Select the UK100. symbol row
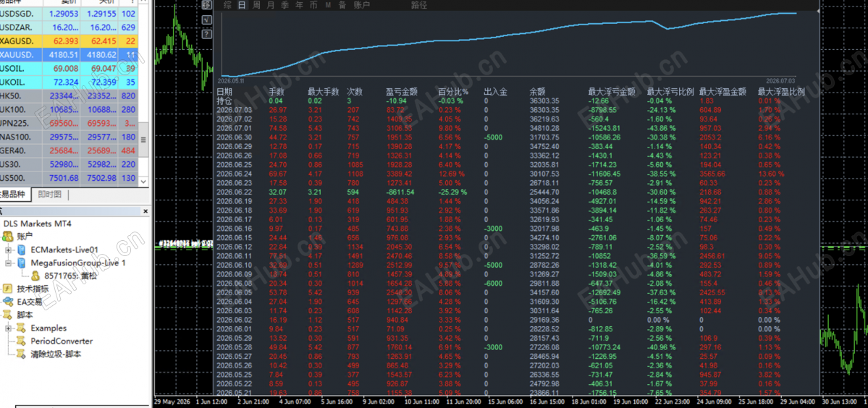Viewport: 868px width, 408px height. click(x=68, y=109)
